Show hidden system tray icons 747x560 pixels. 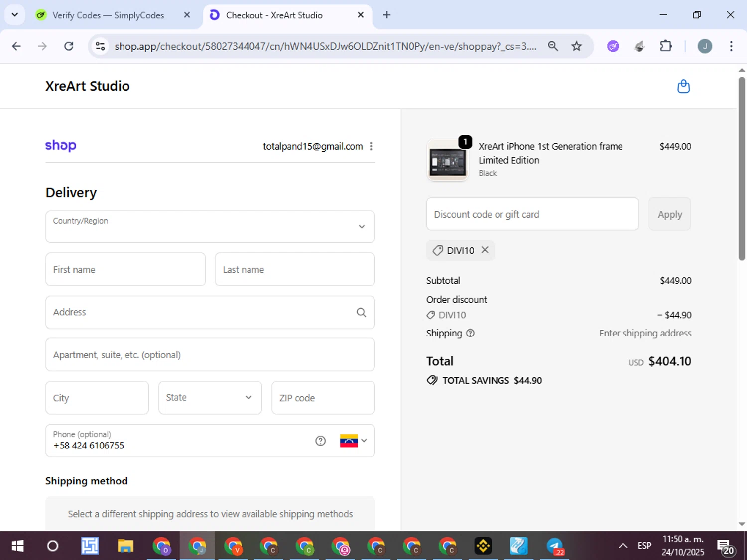[623, 546]
